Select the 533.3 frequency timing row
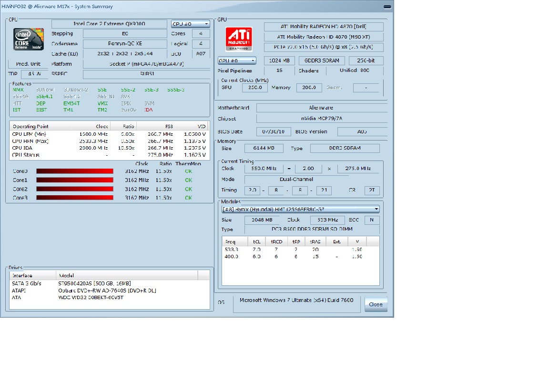Screen dimensions: 549x392 tap(300, 250)
